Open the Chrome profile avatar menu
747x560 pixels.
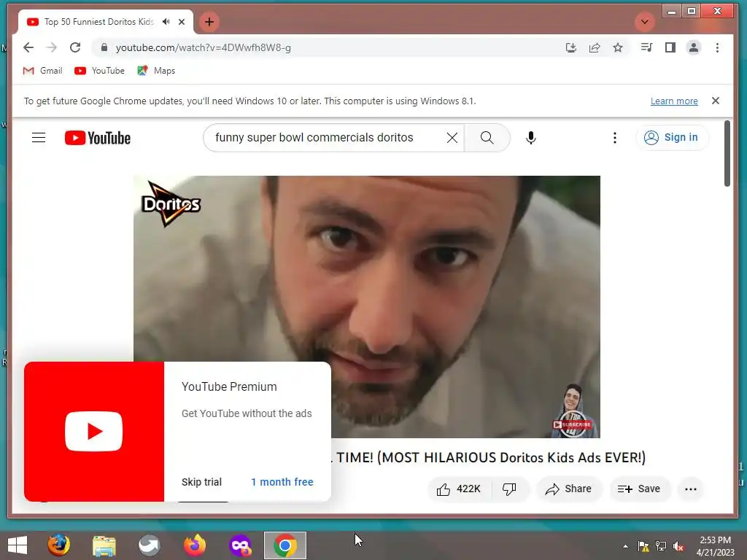(x=694, y=47)
